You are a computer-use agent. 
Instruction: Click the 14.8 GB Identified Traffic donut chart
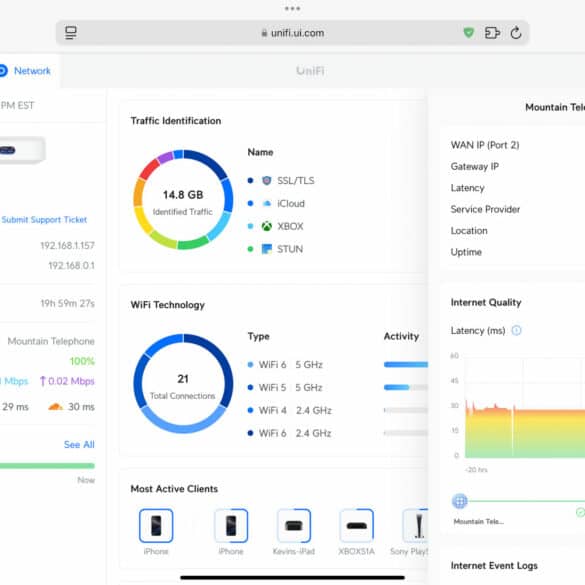tap(183, 200)
